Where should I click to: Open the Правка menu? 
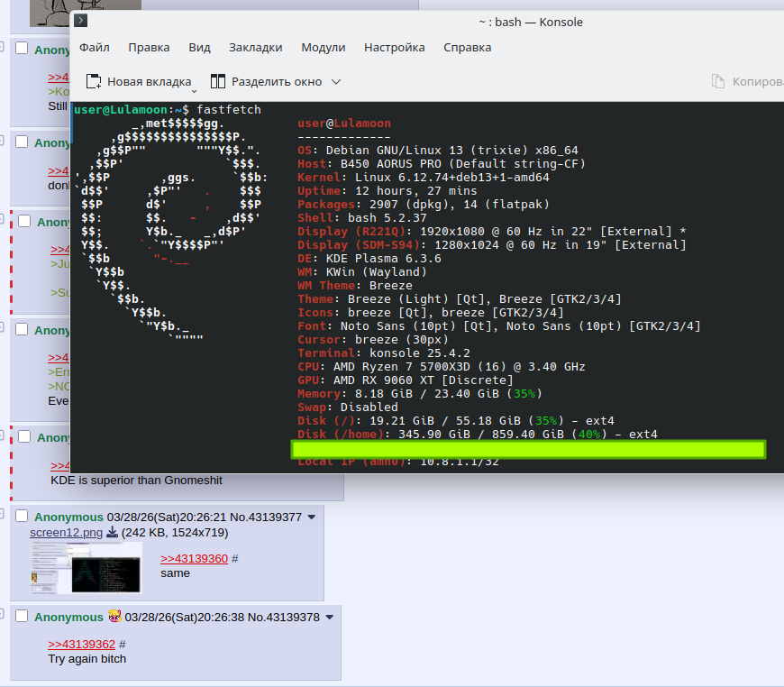(149, 48)
